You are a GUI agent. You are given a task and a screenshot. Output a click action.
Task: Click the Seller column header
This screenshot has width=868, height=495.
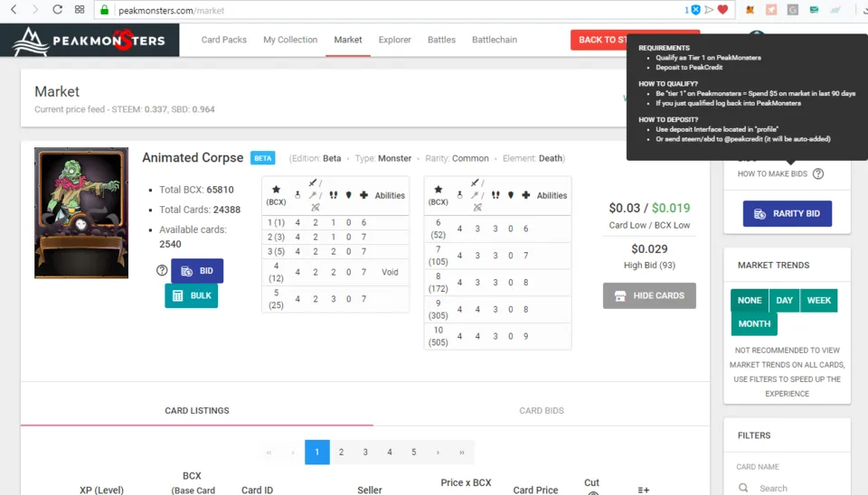coord(369,490)
